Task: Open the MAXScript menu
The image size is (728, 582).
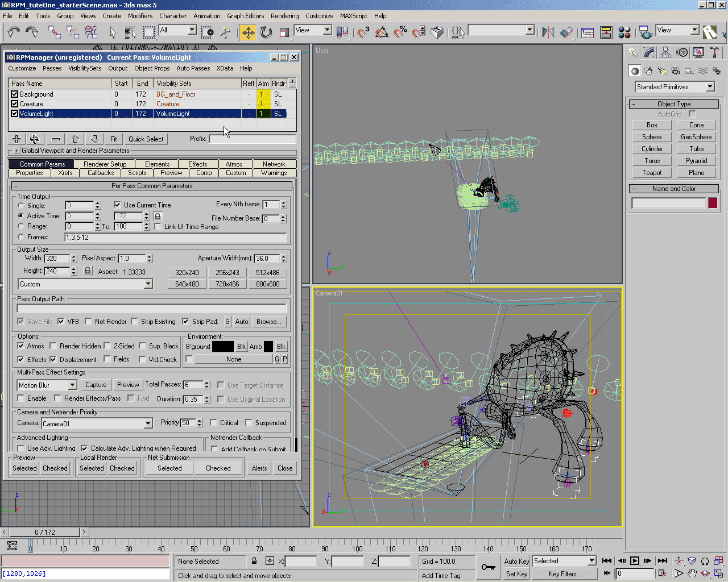Action: 354,16
